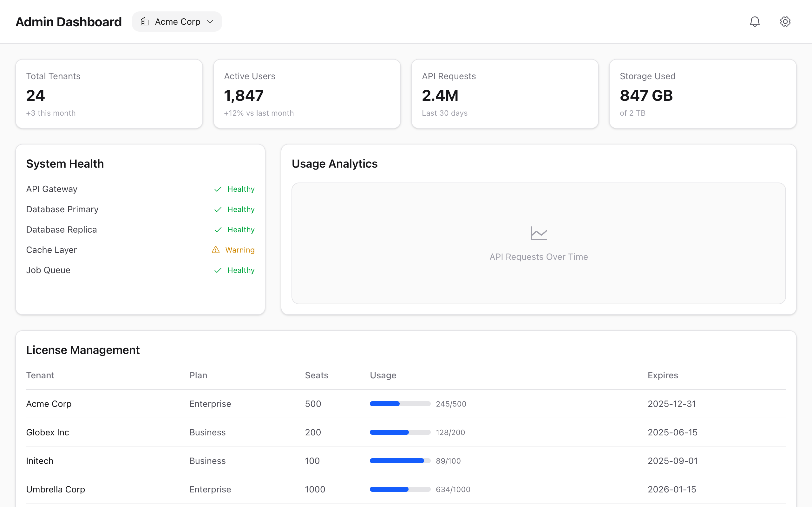Click the building icon next to Acme Corp
This screenshot has width=812, height=507.
[x=144, y=21]
